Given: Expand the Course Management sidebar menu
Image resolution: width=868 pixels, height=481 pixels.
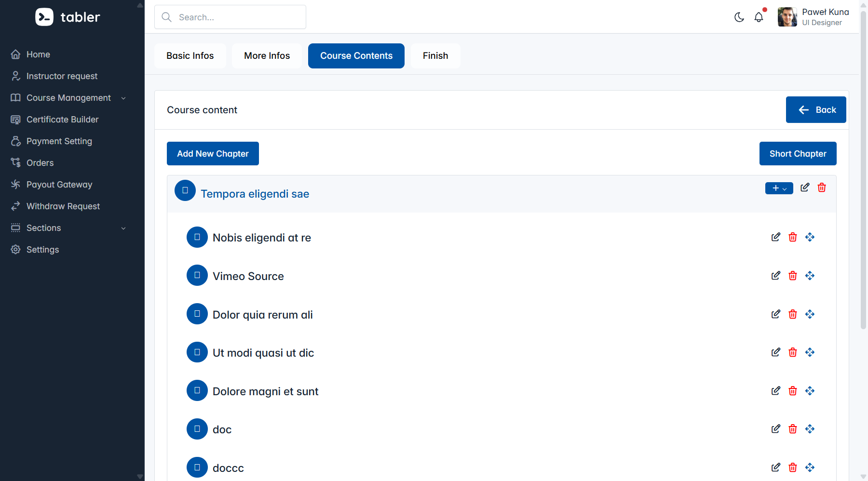Looking at the screenshot, I should [x=68, y=98].
